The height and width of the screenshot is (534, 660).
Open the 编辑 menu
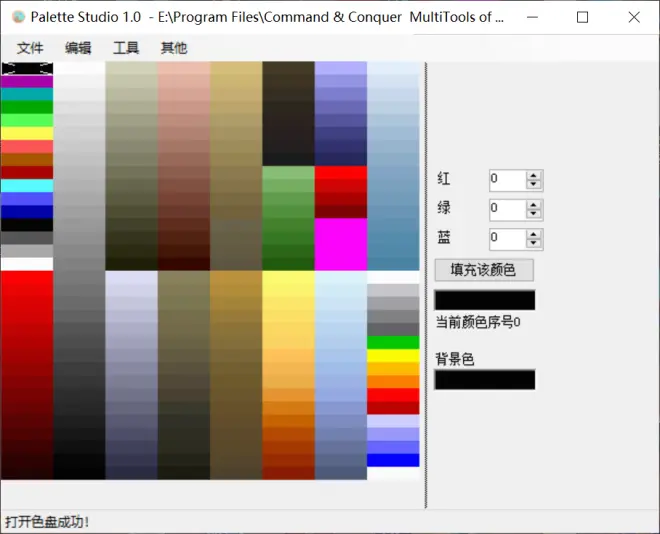tap(78, 48)
